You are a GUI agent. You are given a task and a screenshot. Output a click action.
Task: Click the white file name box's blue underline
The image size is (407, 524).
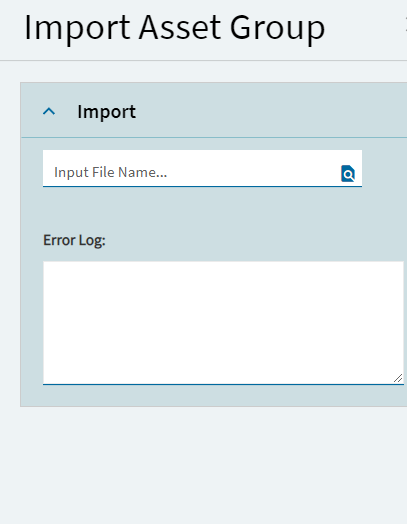(x=202, y=186)
